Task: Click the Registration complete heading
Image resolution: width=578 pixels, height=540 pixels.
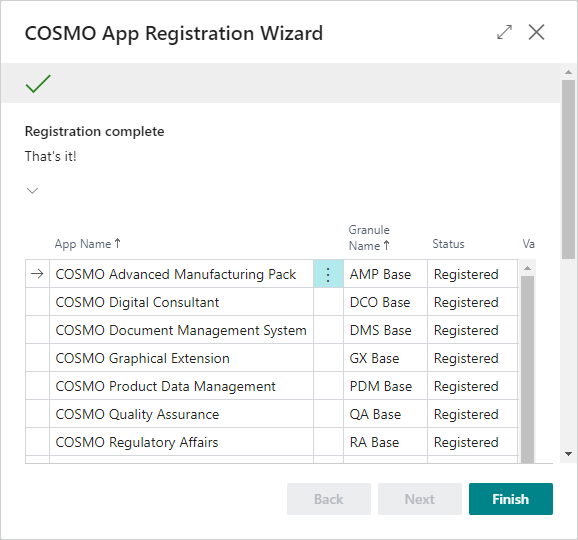Action: [94, 131]
